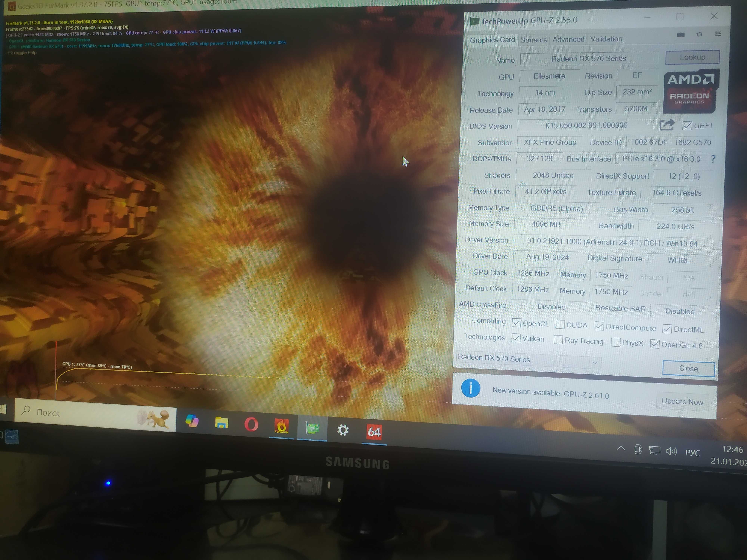Click the Driver Date Aug 19, 2024 value
747x560 pixels.
pos(547,257)
